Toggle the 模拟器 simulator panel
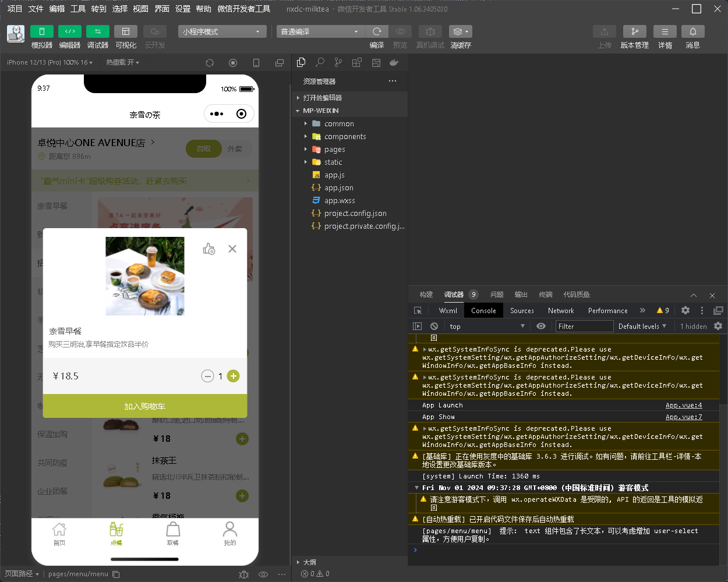Image resolution: width=728 pixels, height=582 pixels. click(42, 31)
